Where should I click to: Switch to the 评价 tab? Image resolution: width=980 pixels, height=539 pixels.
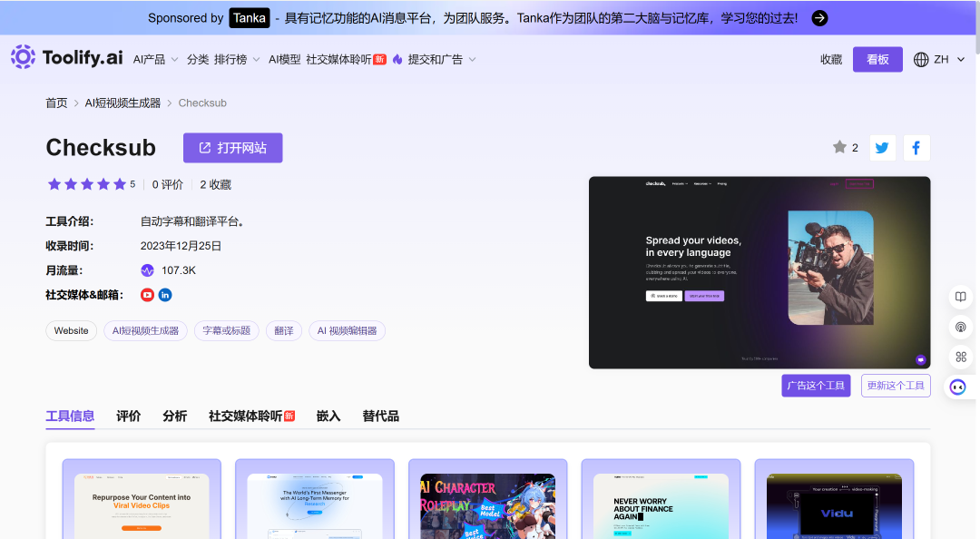[128, 416]
